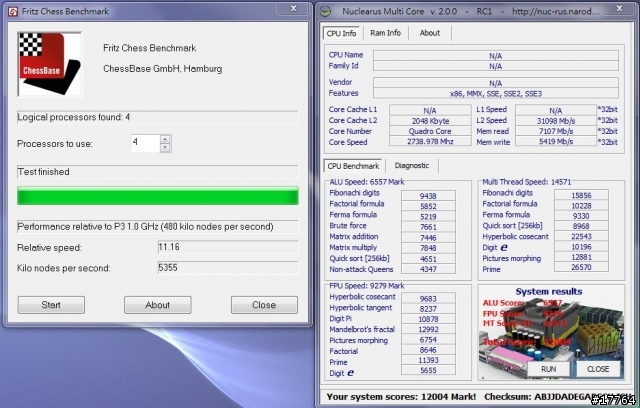Click the FPU Prime value 11393

(428, 360)
